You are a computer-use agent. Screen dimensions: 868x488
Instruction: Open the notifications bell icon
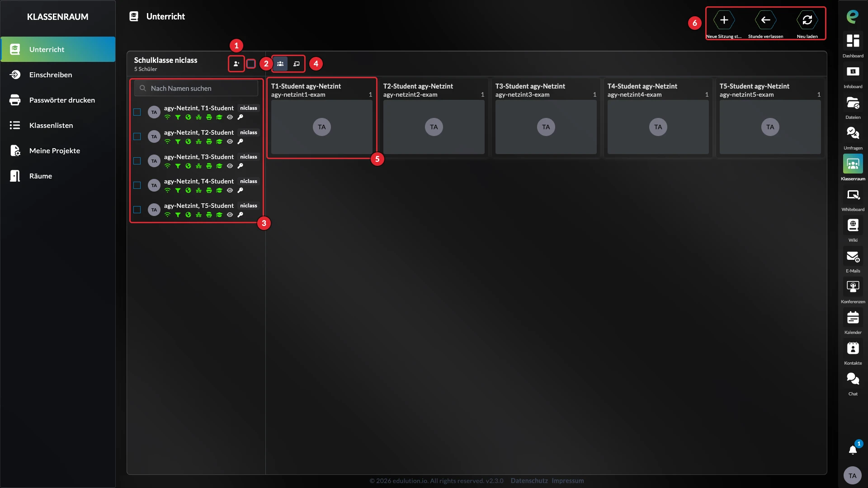click(853, 450)
